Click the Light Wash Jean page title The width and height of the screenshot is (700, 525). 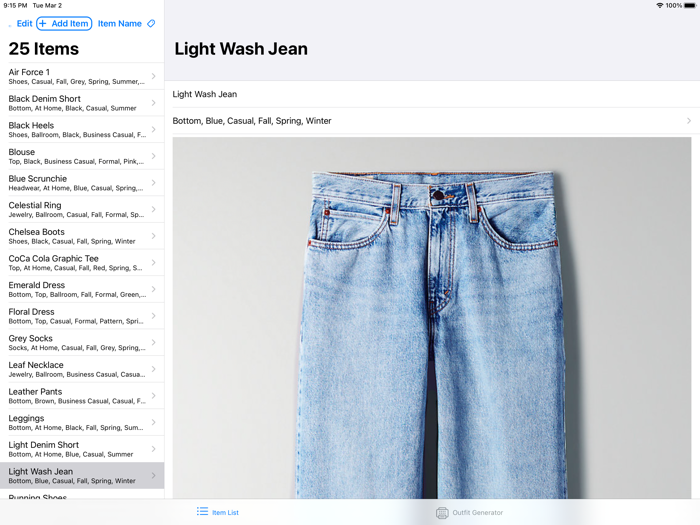pyautogui.click(x=241, y=49)
